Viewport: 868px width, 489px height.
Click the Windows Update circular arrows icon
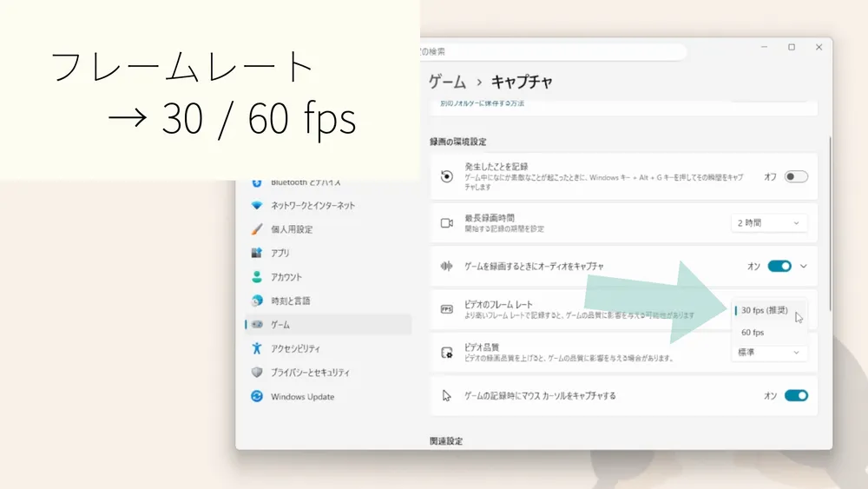tap(257, 397)
